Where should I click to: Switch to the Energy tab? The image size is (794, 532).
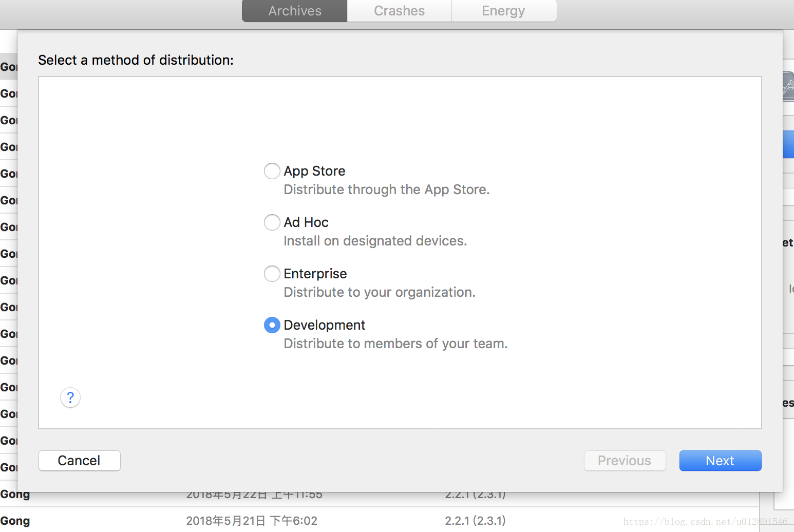[x=504, y=11]
